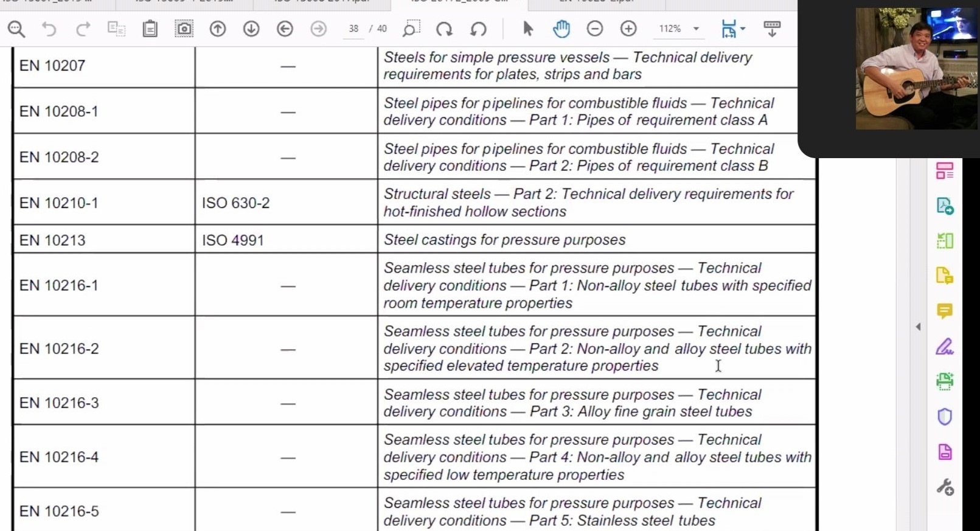Open the Scan & OCR printer tool
980x531 pixels.
click(x=945, y=381)
